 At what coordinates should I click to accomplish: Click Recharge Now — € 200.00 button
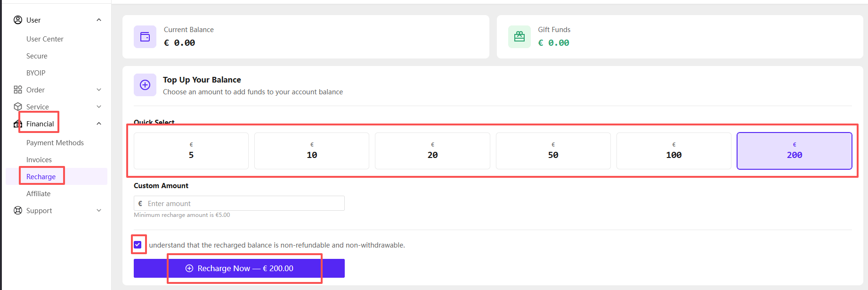click(239, 268)
